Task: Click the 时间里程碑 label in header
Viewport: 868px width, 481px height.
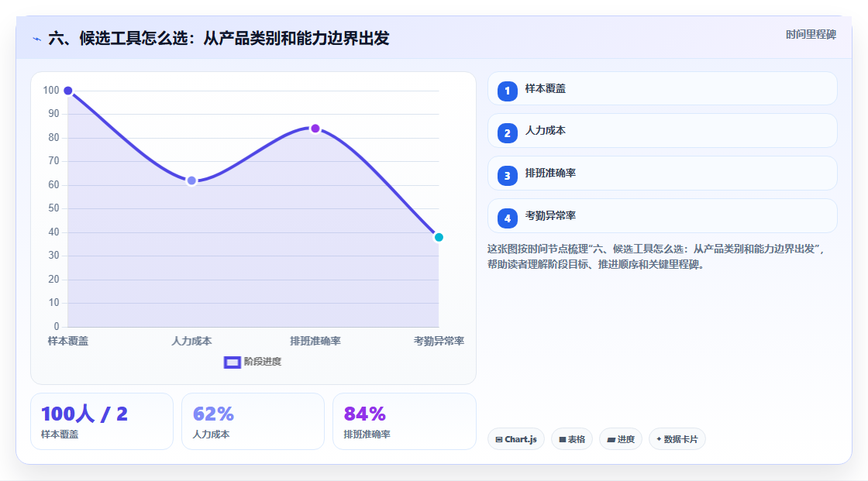Action: point(811,34)
